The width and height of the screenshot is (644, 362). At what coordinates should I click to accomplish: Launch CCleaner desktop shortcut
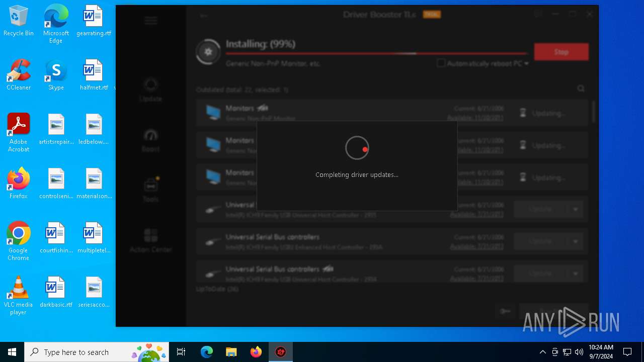19,75
